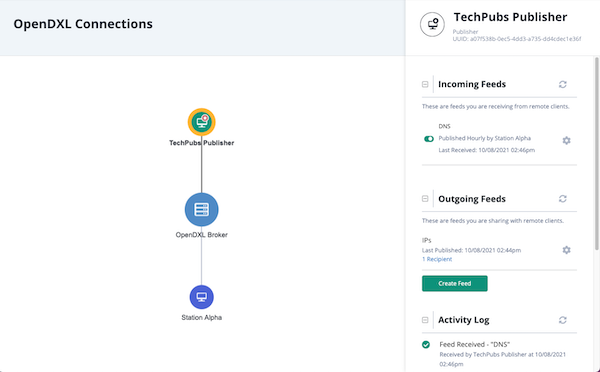Refresh the Activity Log section
The height and width of the screenshot is (372, 600).
point(562,320)
